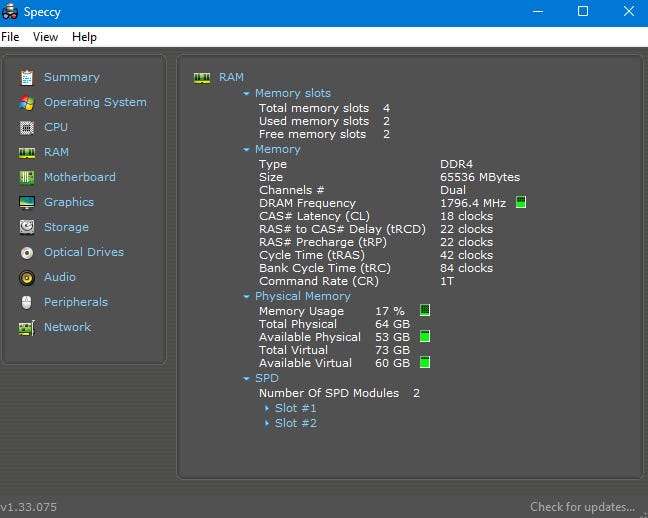Screen dimensions: 648x518
Task: Click the Peripherals mouse icon
Action: click(26, 302)
